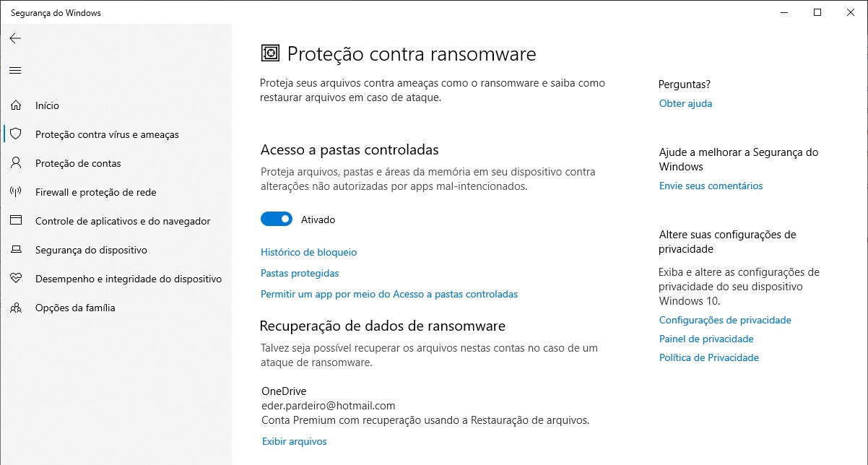Click the Início home icon
The height and width of the screenshot is (465, 868).
coord(16,105)
